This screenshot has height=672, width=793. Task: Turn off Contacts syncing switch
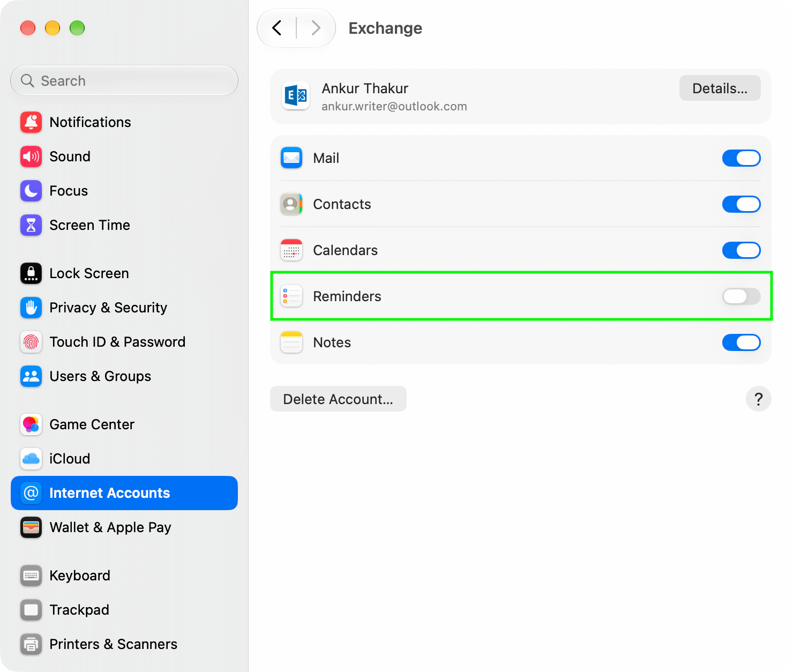click(x=742, y=204)
